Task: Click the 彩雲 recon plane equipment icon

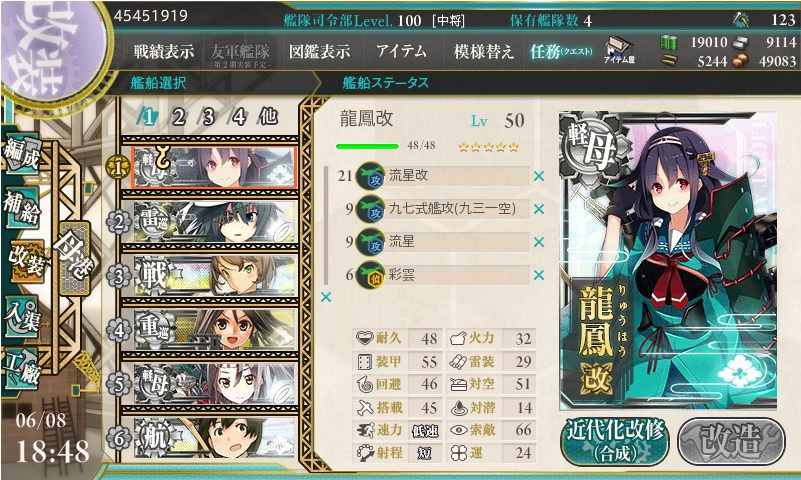Action: 370,275
